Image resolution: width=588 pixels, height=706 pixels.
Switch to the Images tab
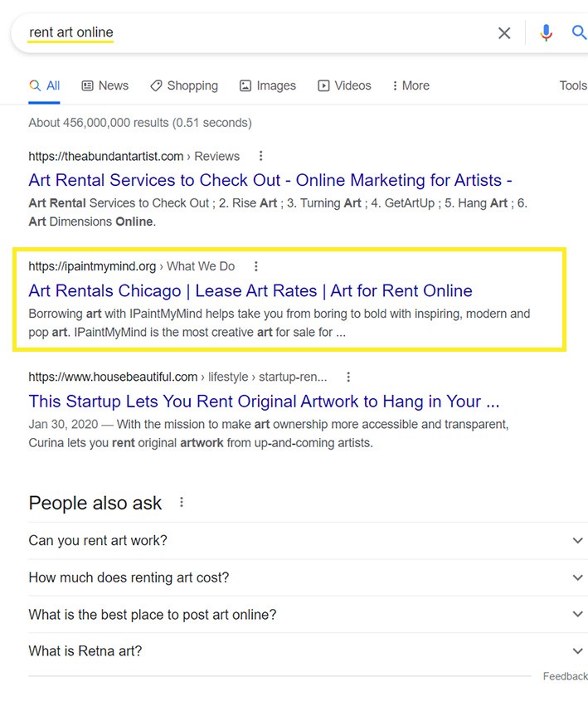pos(267,85)
